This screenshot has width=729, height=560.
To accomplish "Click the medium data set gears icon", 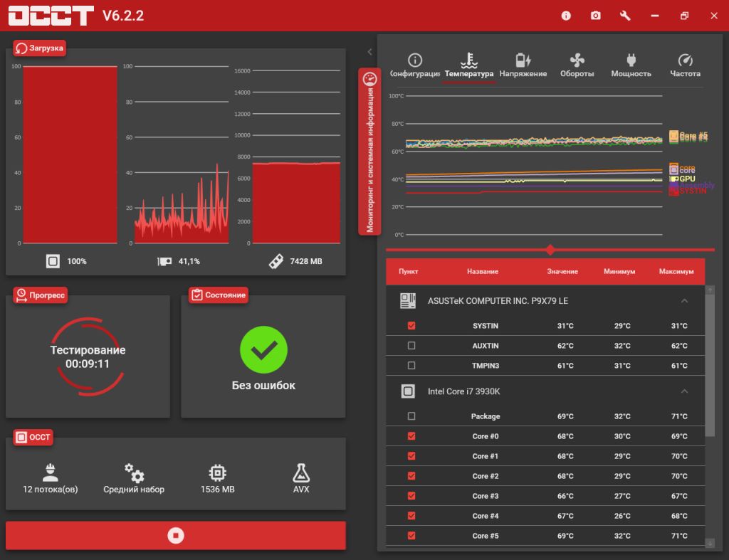I will click(x=134, y=472).
